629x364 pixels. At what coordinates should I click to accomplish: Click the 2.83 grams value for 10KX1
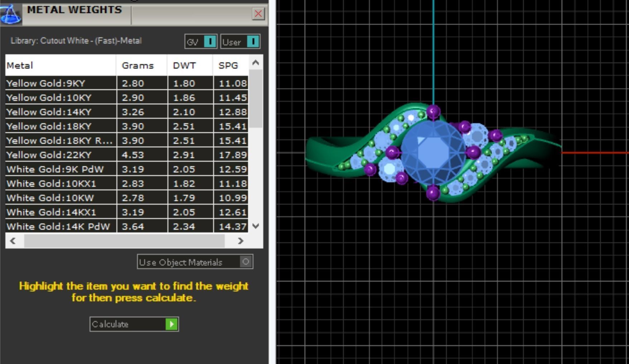[133, 184]
